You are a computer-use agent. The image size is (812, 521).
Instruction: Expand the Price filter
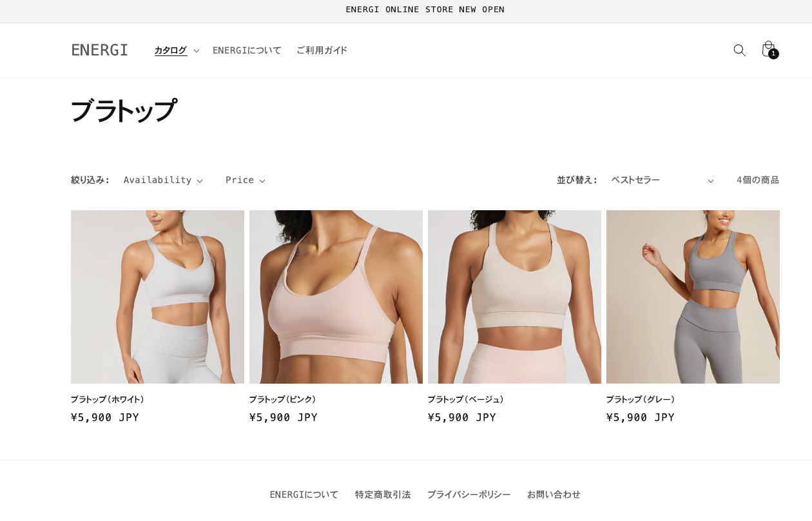pos(245,180)
